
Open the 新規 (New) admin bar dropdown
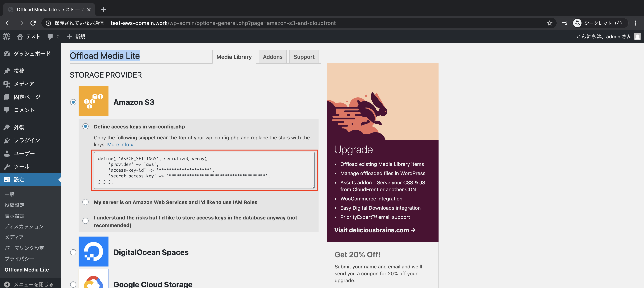click(76, 36)
